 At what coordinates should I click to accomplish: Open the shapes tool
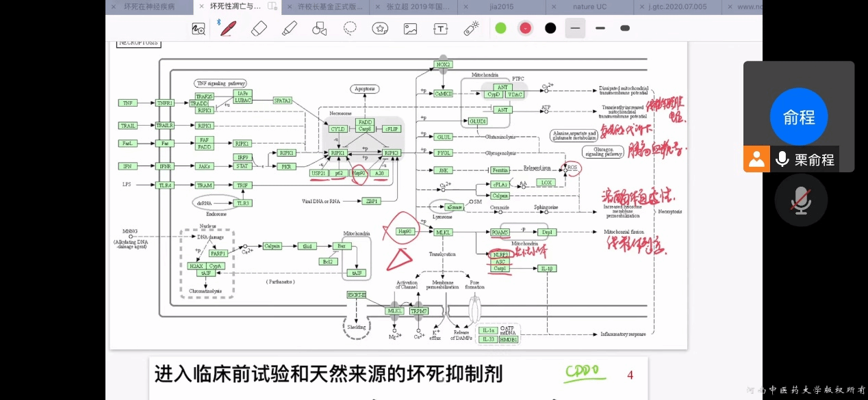[319, 28]
